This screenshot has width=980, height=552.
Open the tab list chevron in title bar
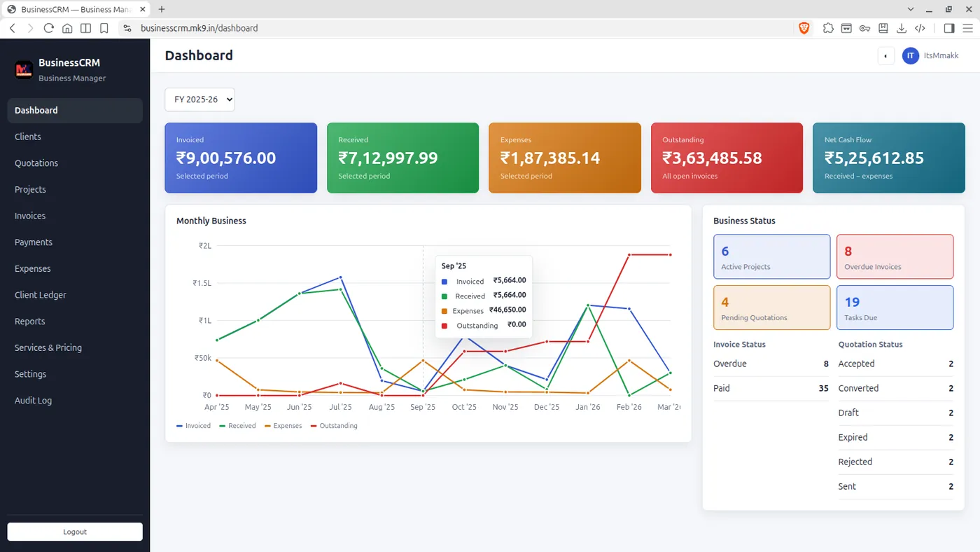tap(911, 9)
